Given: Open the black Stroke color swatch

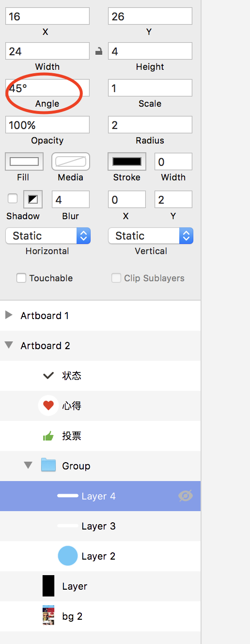Looking at the screenshot, I should 127,161.
